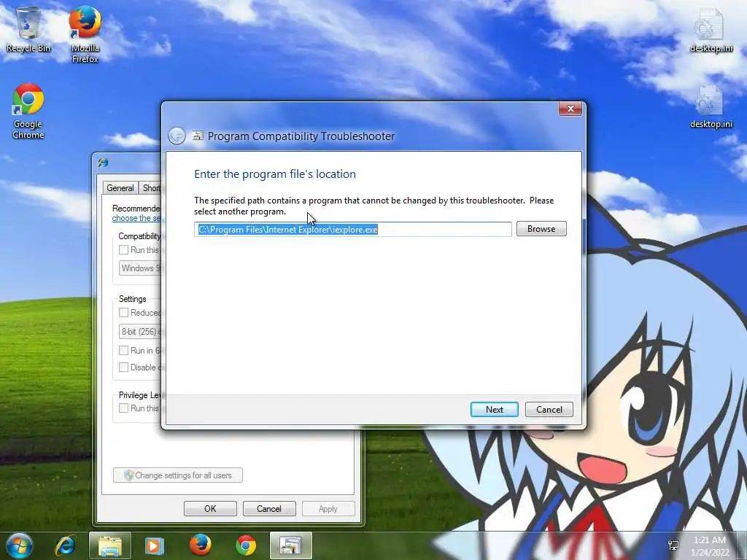Toggle the 'Run in 6...' resolution checkbox
Viewport: 747px width, 560px height.
click(123, 351)
